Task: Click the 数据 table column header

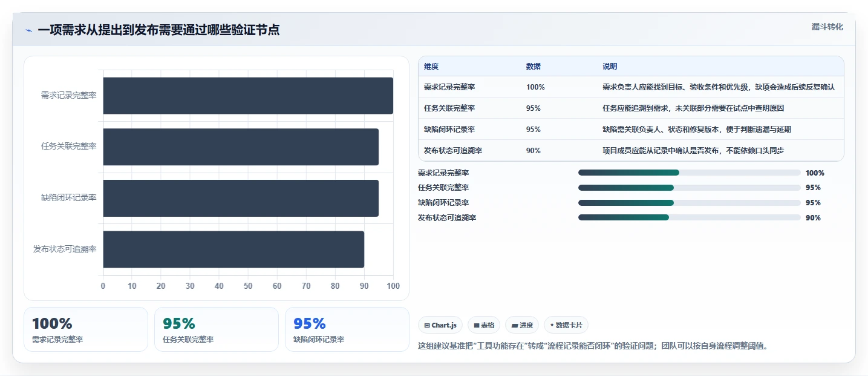Action: click(534, 66)
